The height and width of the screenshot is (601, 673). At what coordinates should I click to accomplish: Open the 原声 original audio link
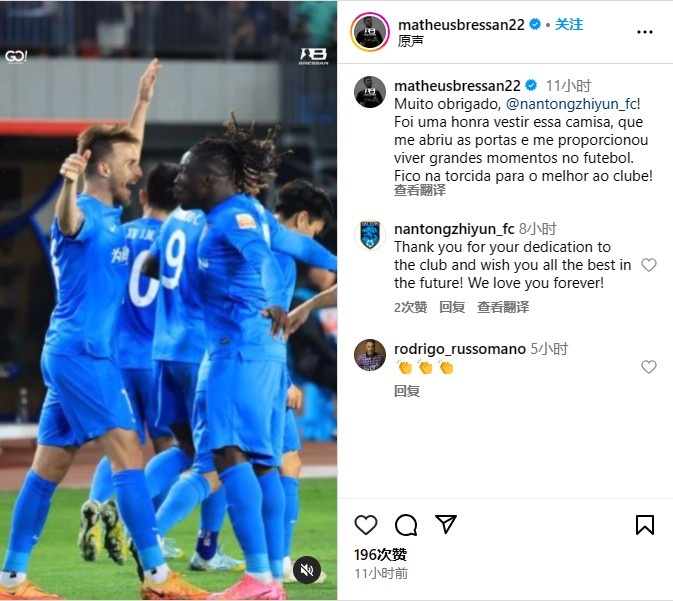(x=411, y=41)
